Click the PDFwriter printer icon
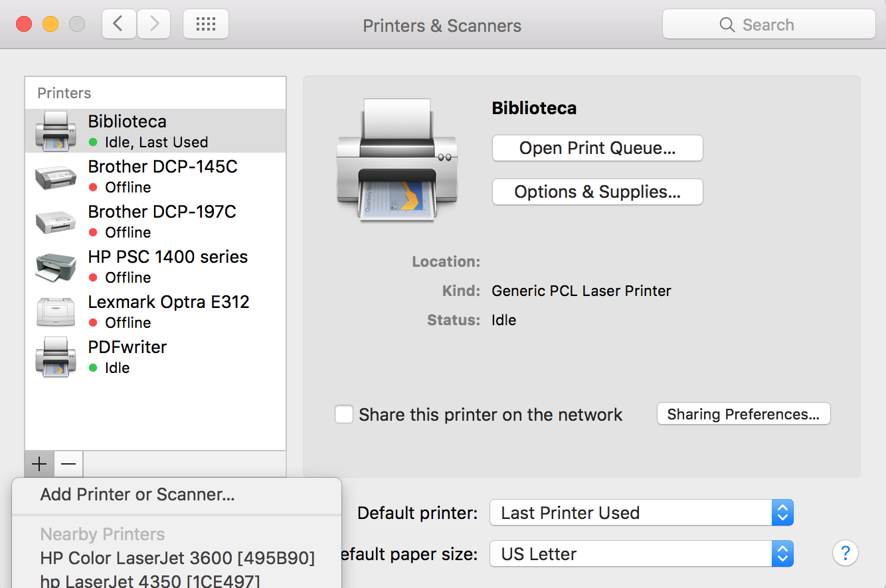This screenshot has width=886, height=588. (56, 356)
